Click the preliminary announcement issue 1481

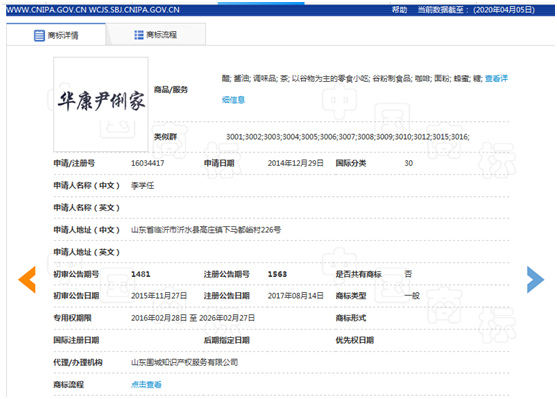pos(141,274)
